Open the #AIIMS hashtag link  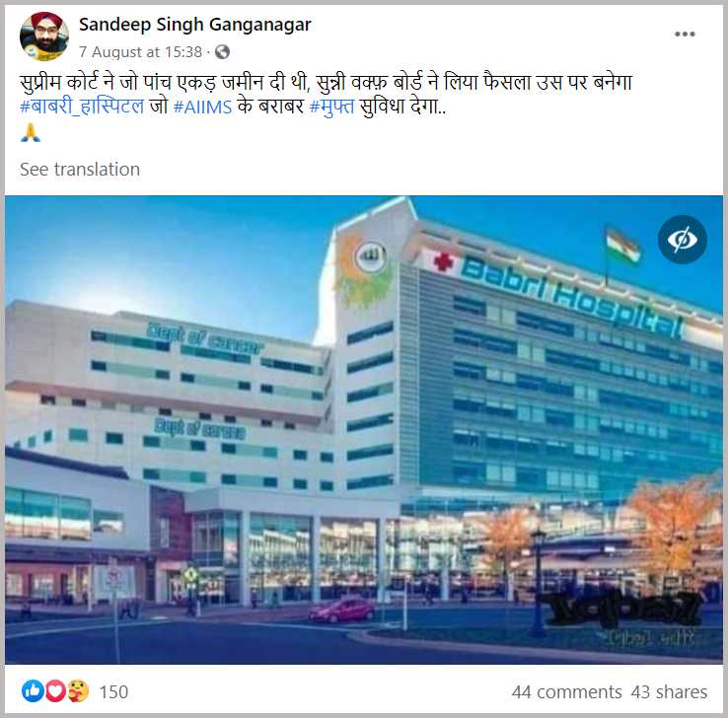click(x=202, y=108)
